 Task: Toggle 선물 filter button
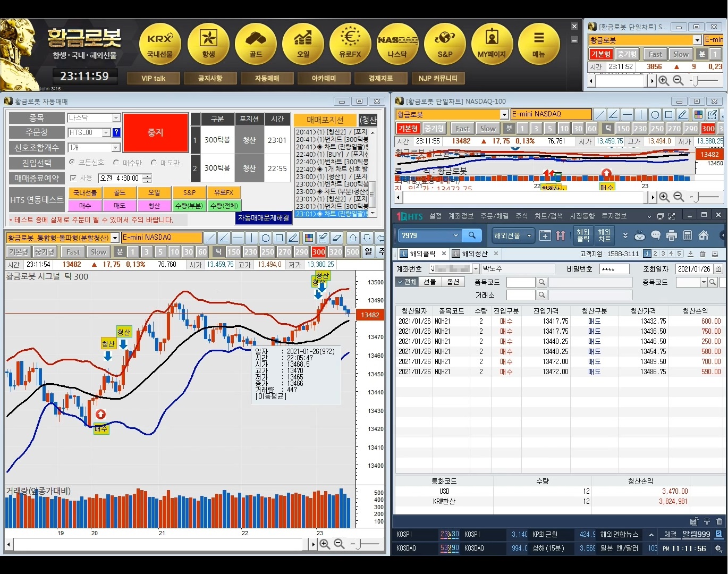pos(430,282)
